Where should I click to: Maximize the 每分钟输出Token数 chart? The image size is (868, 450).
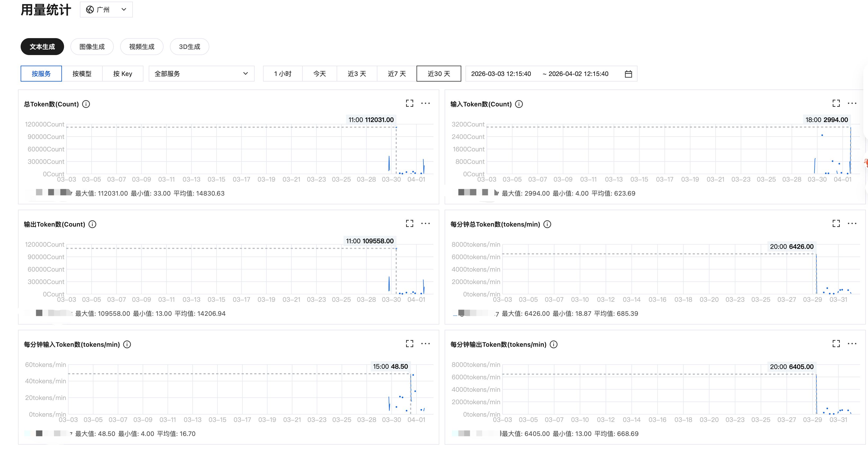pyautogui.click(x=836, y=344)
